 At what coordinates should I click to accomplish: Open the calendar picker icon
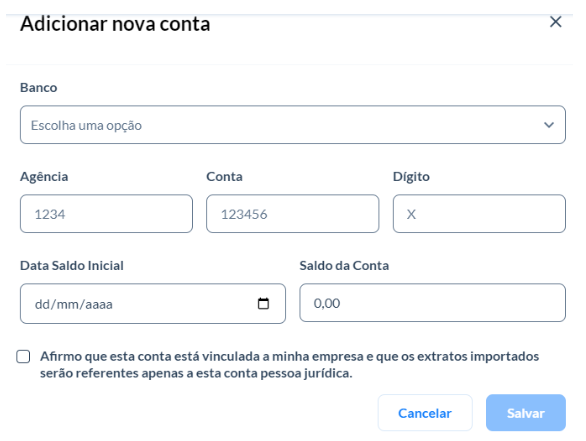[263, 303]
